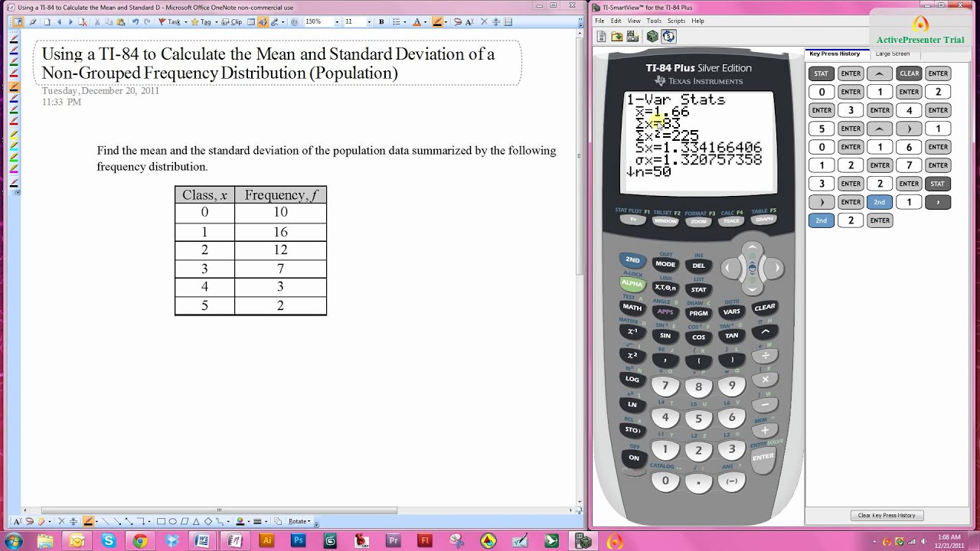Click the Tag star button in OneNote
Image resolution: width=980 pixels, height=551 pixels.
[201, 22]
